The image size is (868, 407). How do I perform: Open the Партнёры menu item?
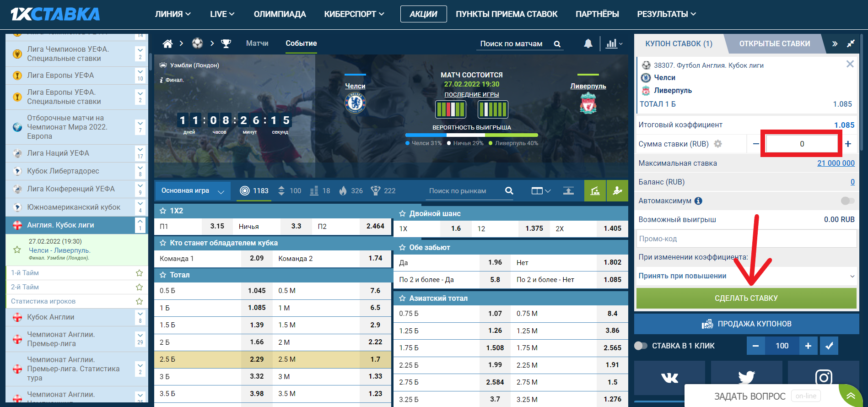597,14
